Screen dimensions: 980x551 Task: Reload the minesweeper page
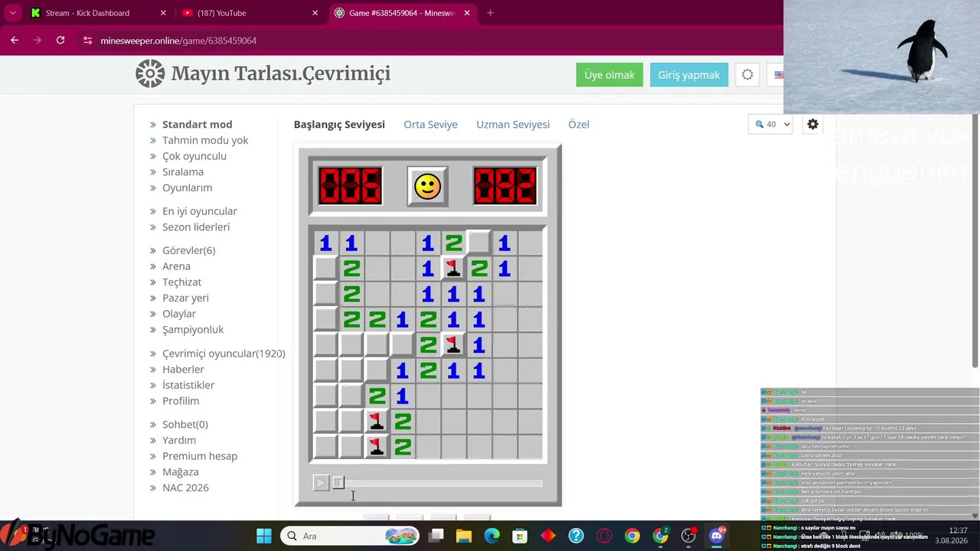pos(60,41)
